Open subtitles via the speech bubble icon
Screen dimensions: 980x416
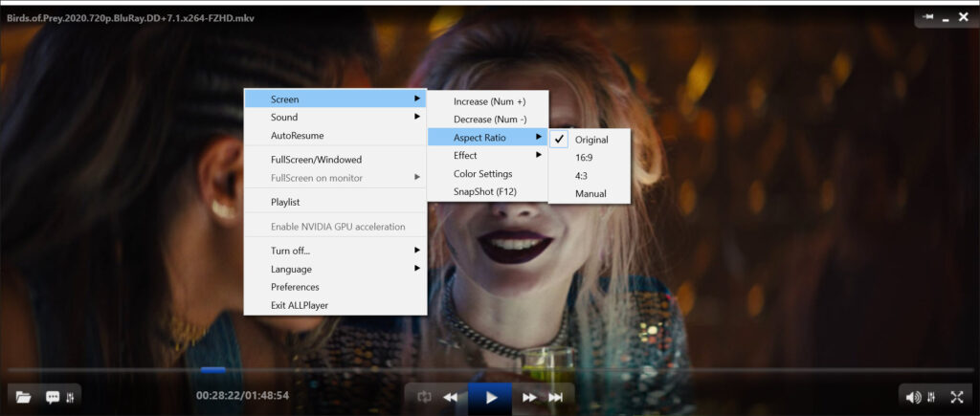click(x=53, y=397)
